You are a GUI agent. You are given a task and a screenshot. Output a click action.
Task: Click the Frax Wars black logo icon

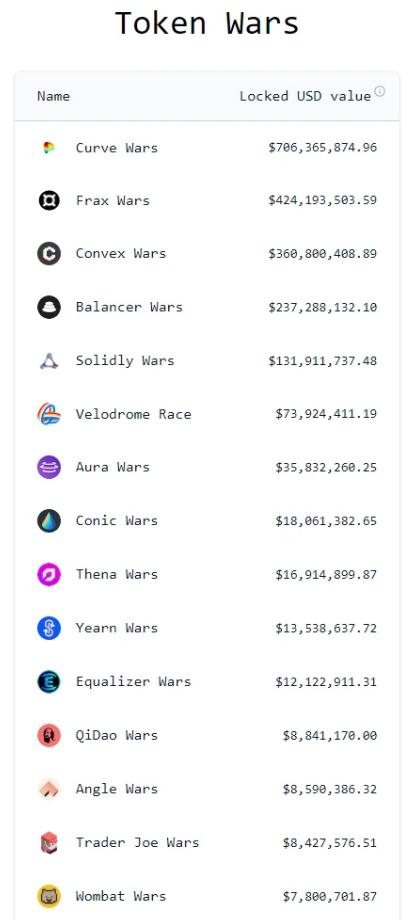tap(49, 201)
